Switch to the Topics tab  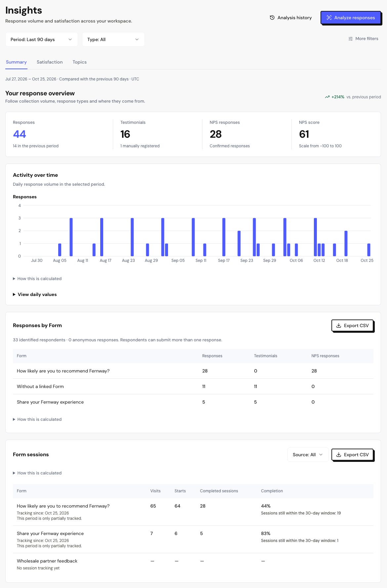80,62
